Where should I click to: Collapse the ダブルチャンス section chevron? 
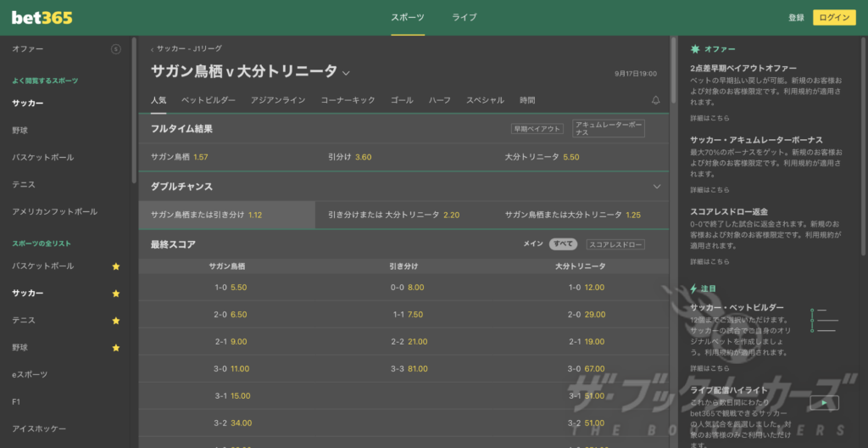coord(657,187)
